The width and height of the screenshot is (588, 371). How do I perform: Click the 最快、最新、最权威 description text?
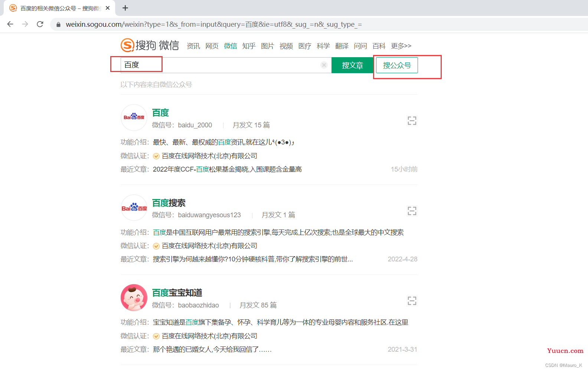(x=223, y=142)
